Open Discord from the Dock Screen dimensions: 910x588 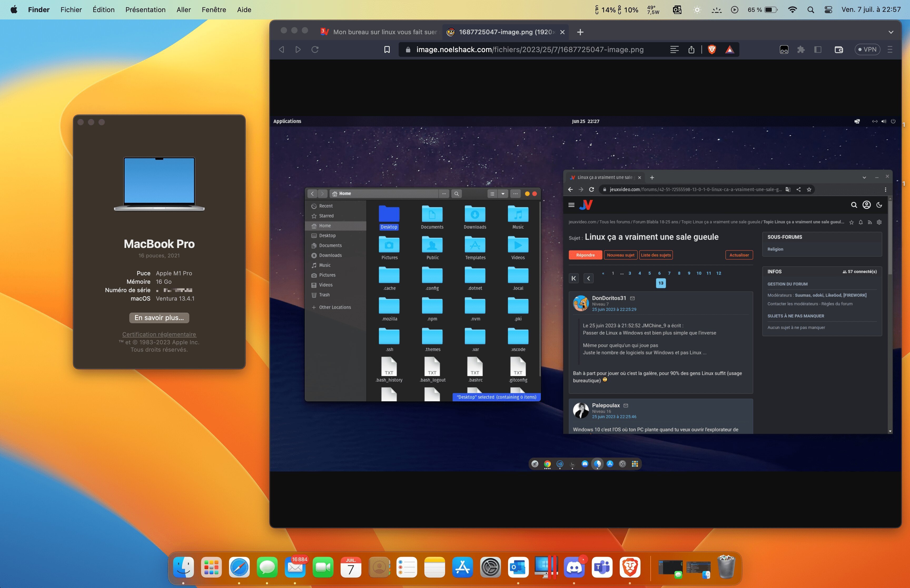pyautogui.click(x=574, y=567)
